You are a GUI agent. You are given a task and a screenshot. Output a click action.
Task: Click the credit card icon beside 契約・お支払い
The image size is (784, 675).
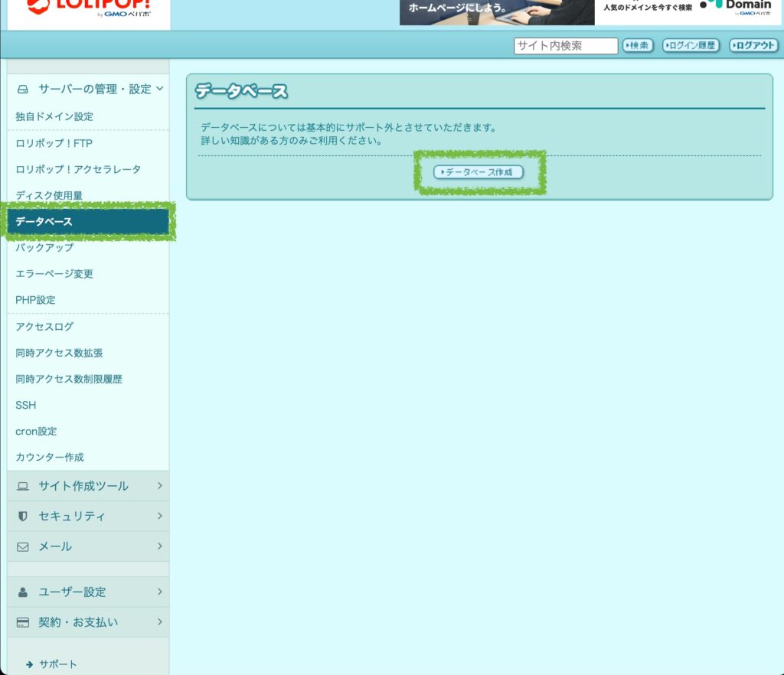tap(23, 622)
